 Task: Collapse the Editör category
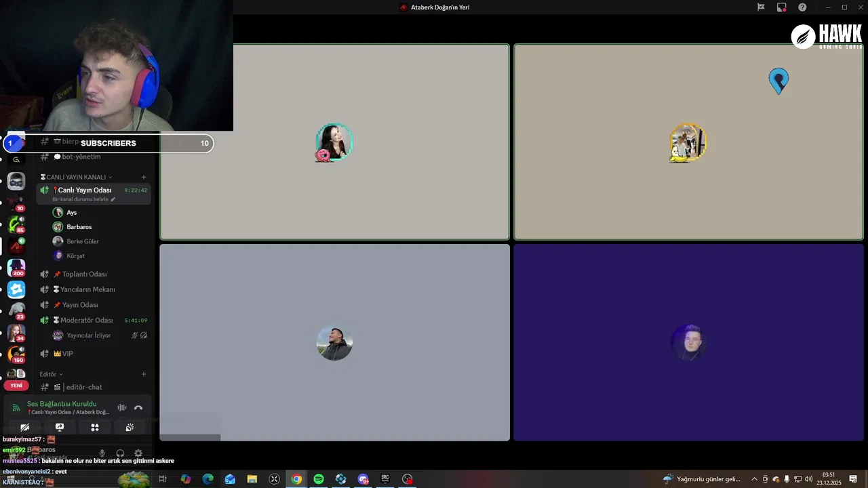pyautogui.click(x=51, y=374)
